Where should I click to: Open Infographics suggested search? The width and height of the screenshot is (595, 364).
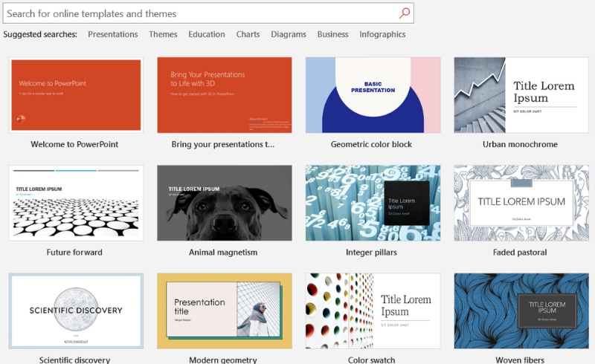coord(382,34)
